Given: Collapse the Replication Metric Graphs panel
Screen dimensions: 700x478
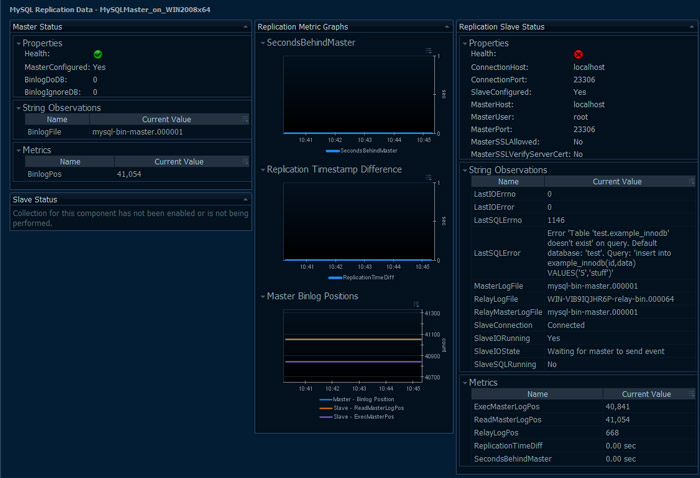Looking at the screenshot, I should coord(447,27).
